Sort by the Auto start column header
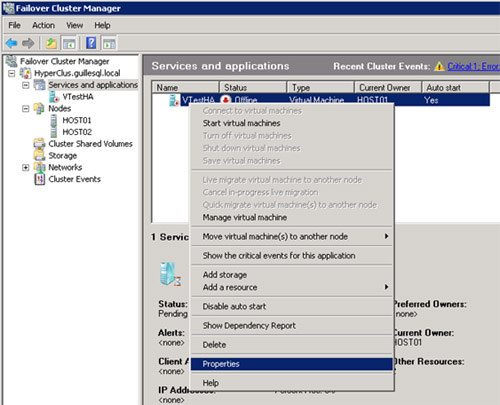Image resolution: width=500 pixels, height=405 pixels. [x=456, y=87]
